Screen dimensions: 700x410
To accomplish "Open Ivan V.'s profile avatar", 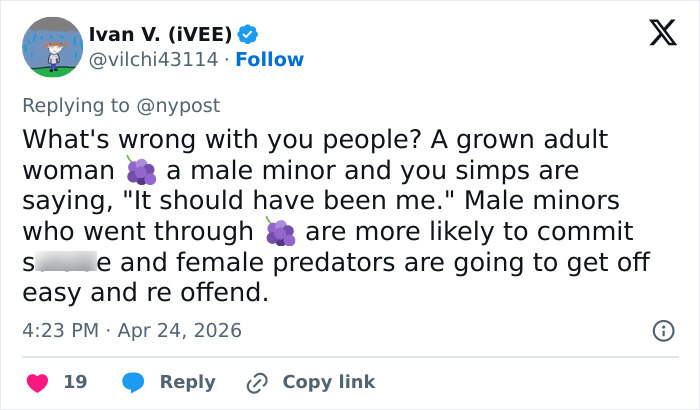I will pyautogui.click(x=51, y=46).
